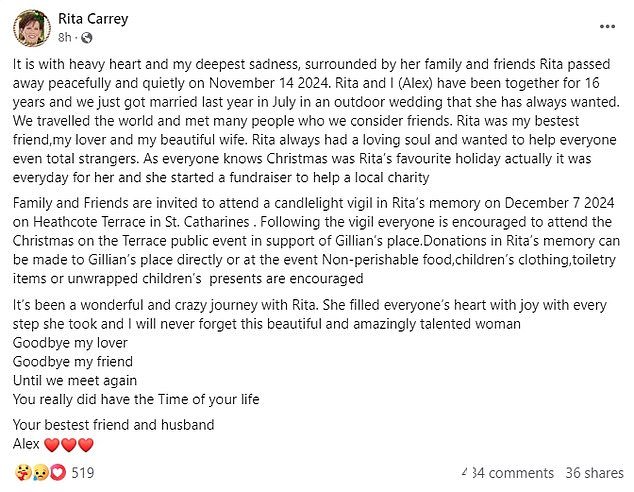Click the middle red heart emoji
Image resolution: width=634 pixels, height=492 pixels.
(x=68, y=445)
